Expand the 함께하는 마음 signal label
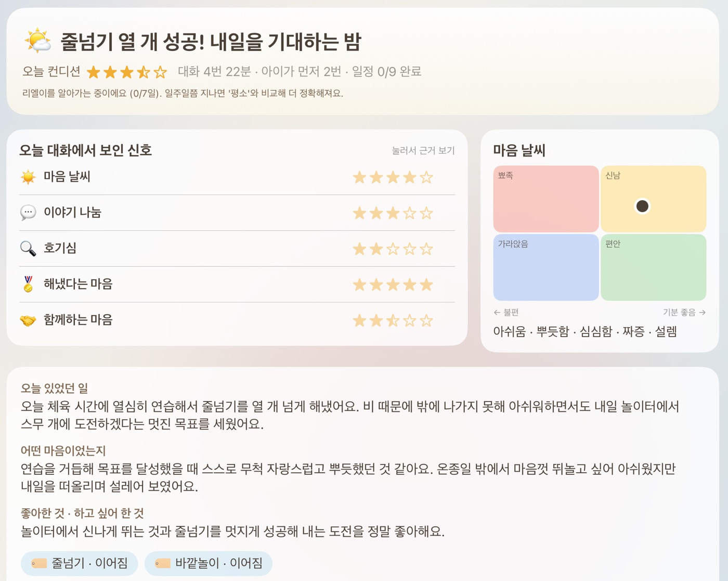This screenshot has width=728, height=581. click(78, 320)
